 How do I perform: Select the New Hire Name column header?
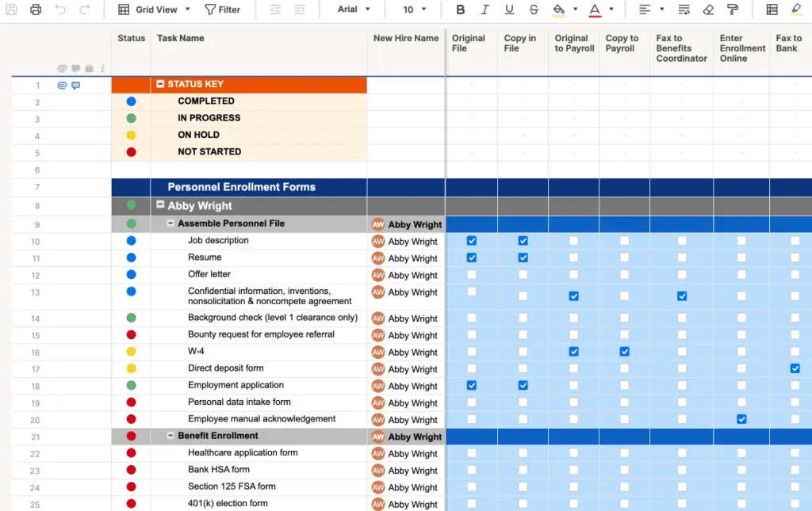click(406, 38)
